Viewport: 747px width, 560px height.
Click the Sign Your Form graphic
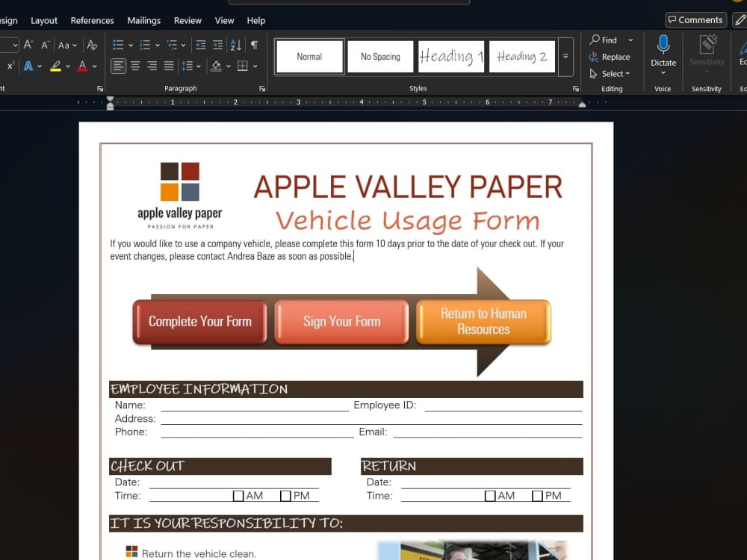click(341, 322)
